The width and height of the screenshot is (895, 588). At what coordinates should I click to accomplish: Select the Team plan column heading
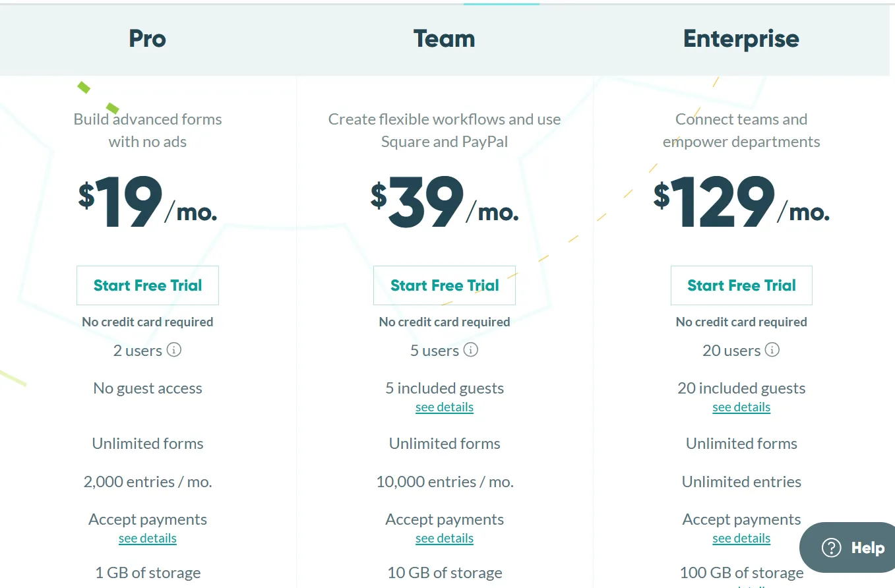tap(445, 39)
